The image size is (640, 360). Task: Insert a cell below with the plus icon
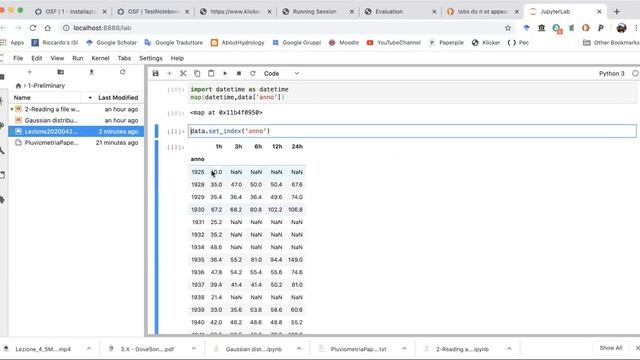[169, 73]
